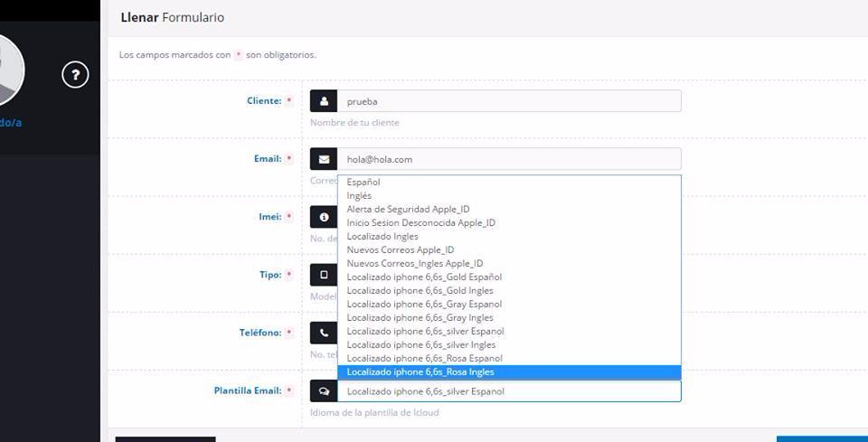The width and height of the screenshot is (868, 442).
Task: Click the Plantilla Email label
Action: [248, 391]
